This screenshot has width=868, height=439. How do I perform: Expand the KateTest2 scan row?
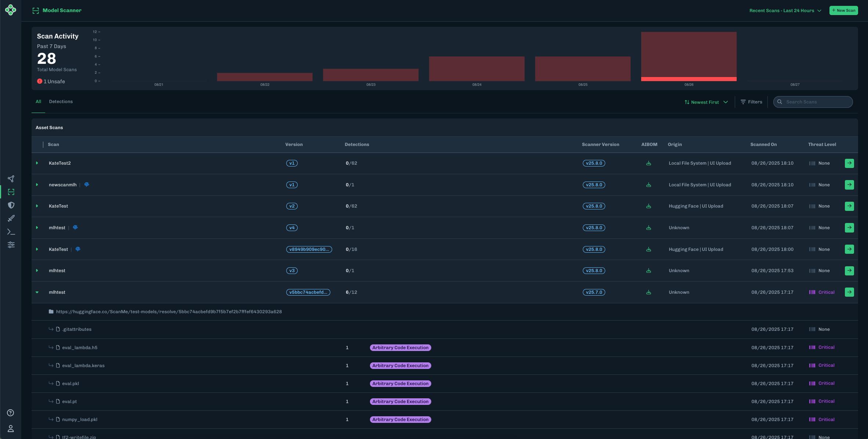(37, 163)
